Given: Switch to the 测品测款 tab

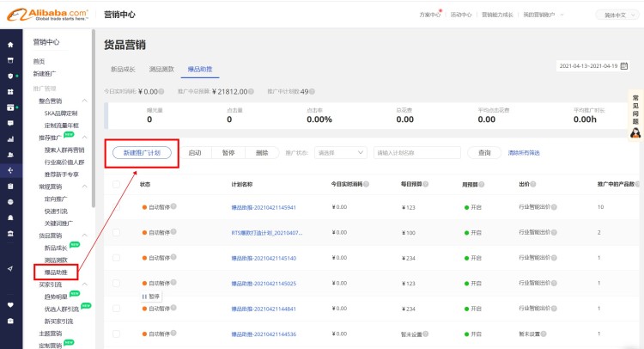Looking at the screenshot, I should [161, 69].
